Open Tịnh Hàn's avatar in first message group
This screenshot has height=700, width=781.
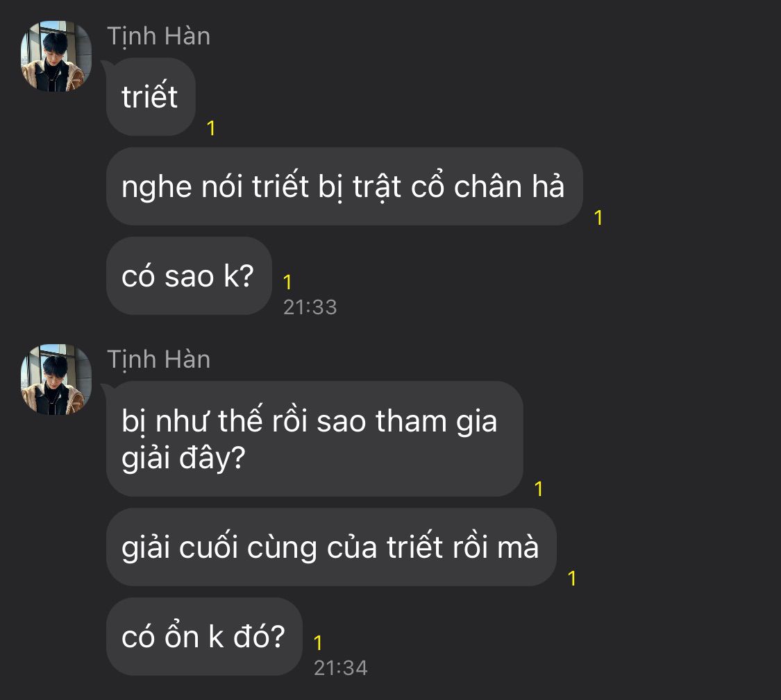click(56, 56)
